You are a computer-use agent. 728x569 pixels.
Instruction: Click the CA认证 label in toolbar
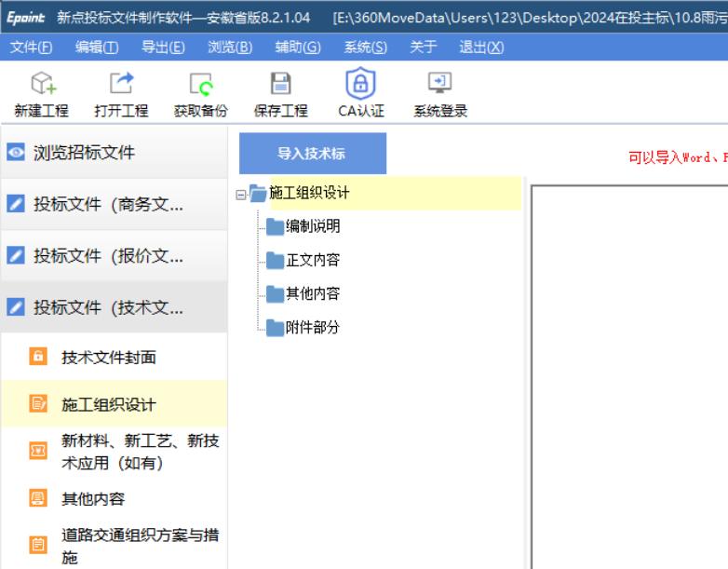coord(361,111)
